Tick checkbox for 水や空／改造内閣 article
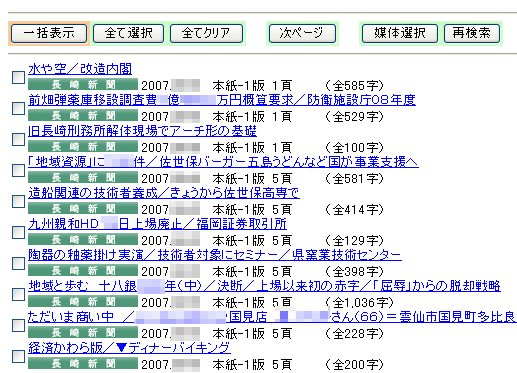517x373 pixels. [x=18, y=77]
